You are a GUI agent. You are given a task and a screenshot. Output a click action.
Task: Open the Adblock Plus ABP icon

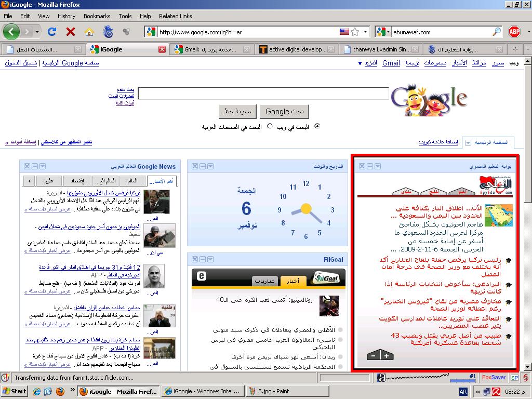(x=514, y=32)
